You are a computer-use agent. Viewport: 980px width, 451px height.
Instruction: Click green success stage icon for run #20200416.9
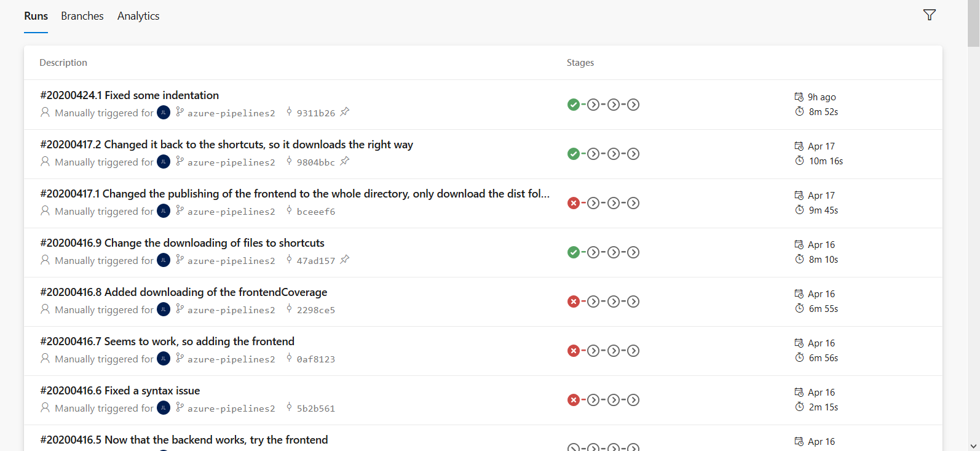click(573, 252)
